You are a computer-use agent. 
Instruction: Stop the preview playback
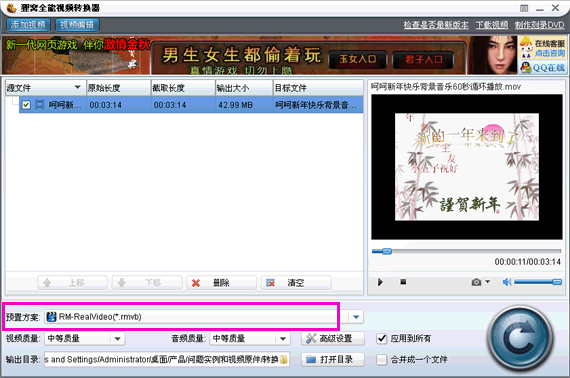tap(403, 282)
